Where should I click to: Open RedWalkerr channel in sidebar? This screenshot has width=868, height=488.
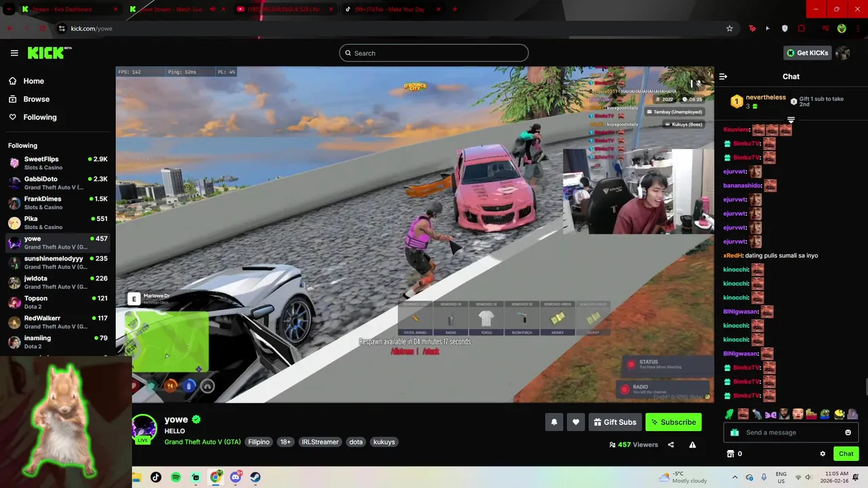pos(58,322)
